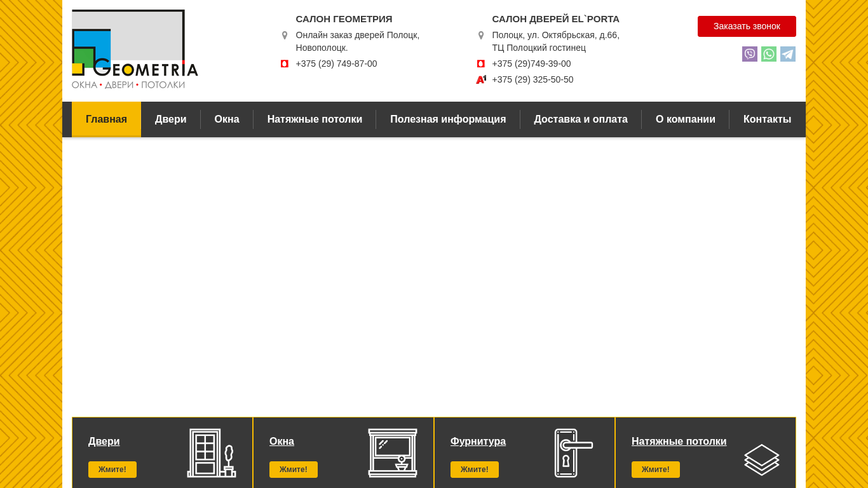Open Натяжные потолки category card link
Image resolution: width=868 pixels, height=488 pixels.
[x=679, y=442]
